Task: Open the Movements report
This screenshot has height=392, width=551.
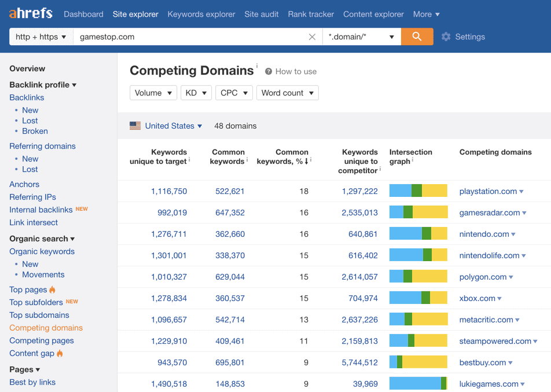Action: [43, 274]
